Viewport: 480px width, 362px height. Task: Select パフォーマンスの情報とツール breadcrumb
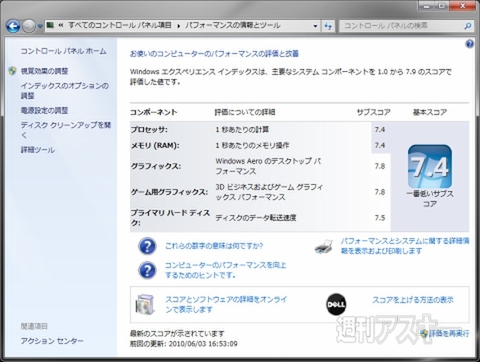(233, 25)
